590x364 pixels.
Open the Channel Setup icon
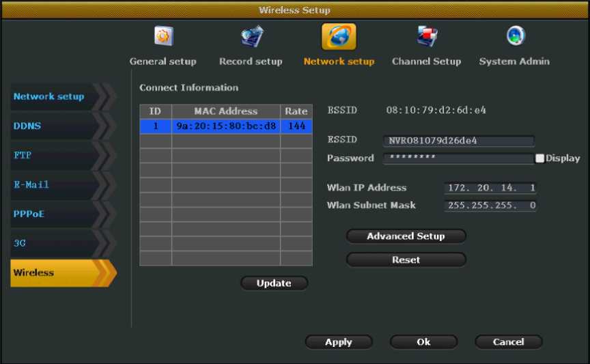coord(427,37)
